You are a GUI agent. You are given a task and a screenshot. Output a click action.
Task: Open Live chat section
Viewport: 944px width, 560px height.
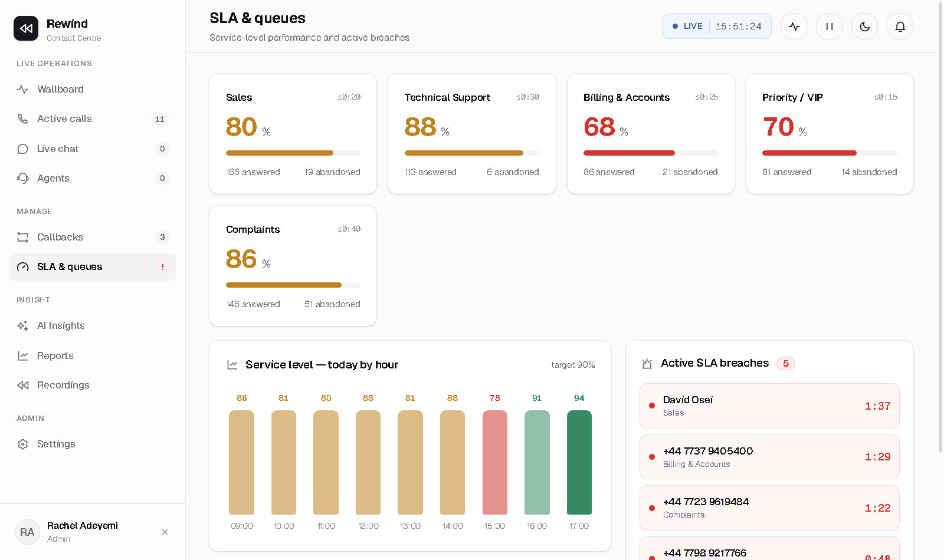coord(93,149)
